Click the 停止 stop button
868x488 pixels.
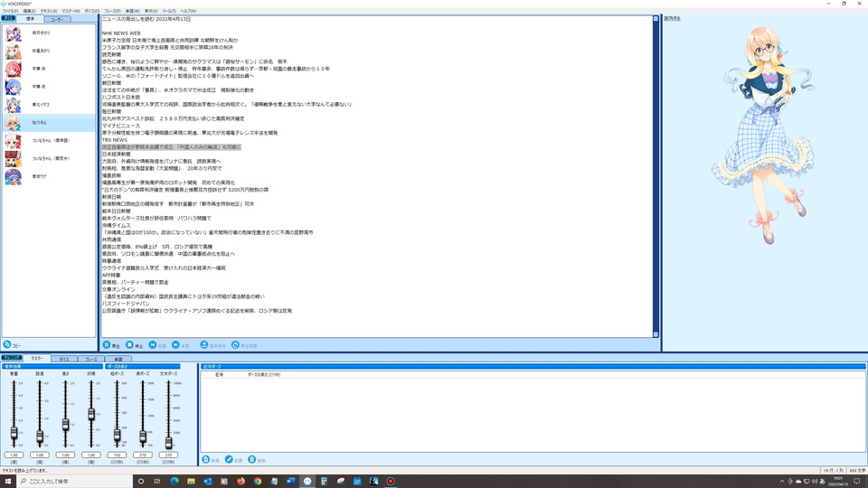135,345
